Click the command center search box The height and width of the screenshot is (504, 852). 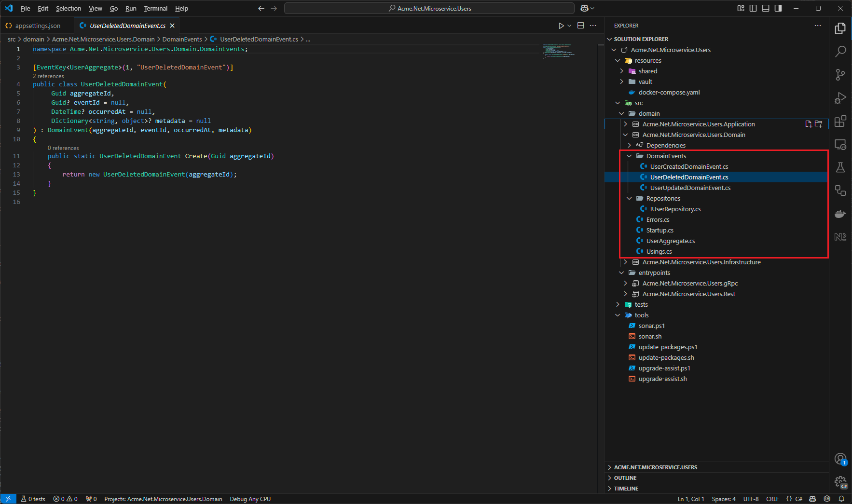point(429,8)
